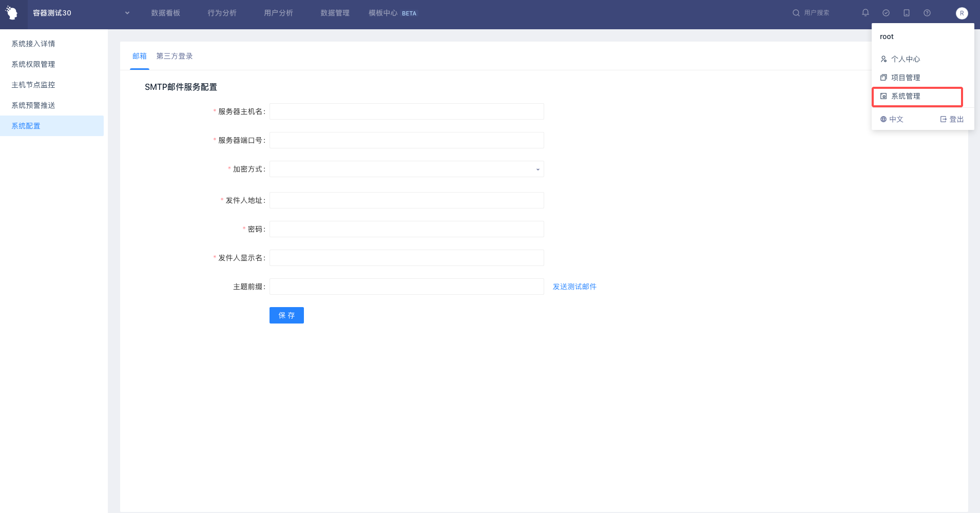Click the 服务器主机名 input field
980x513 pixels.
click(x=406, y=111)
